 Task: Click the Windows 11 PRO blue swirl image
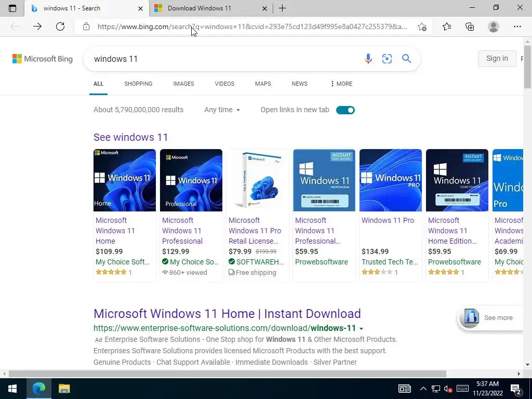pyautogui.click(x=391, y=180)
